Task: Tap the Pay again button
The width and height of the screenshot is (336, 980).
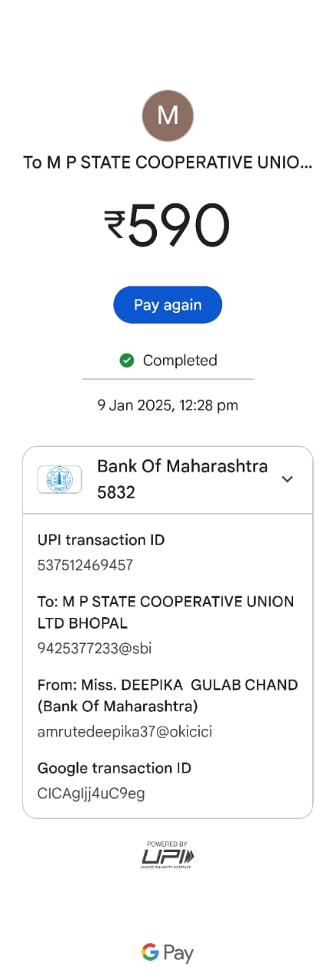Action: pos(168,305)
